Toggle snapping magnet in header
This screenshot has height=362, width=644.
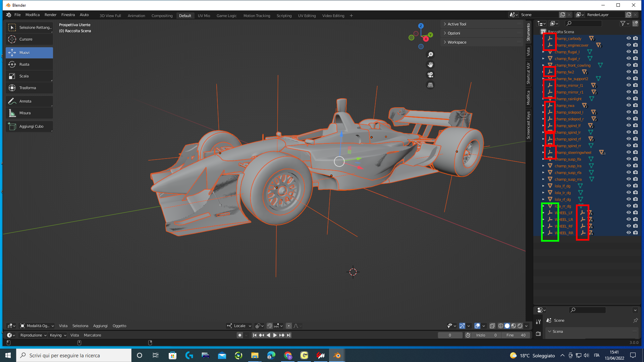point(270,326)
